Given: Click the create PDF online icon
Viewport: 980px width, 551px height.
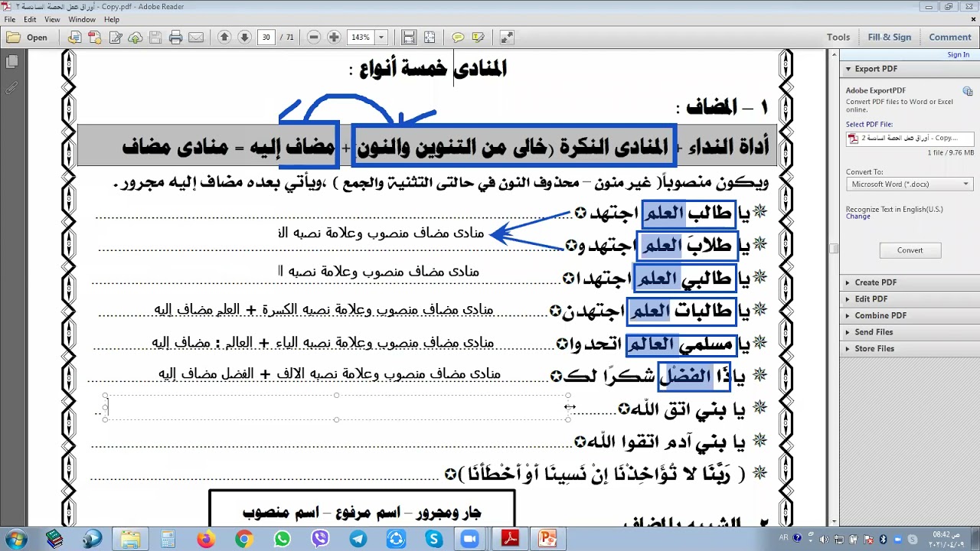Looking at the screenshot, I should 95,37.
